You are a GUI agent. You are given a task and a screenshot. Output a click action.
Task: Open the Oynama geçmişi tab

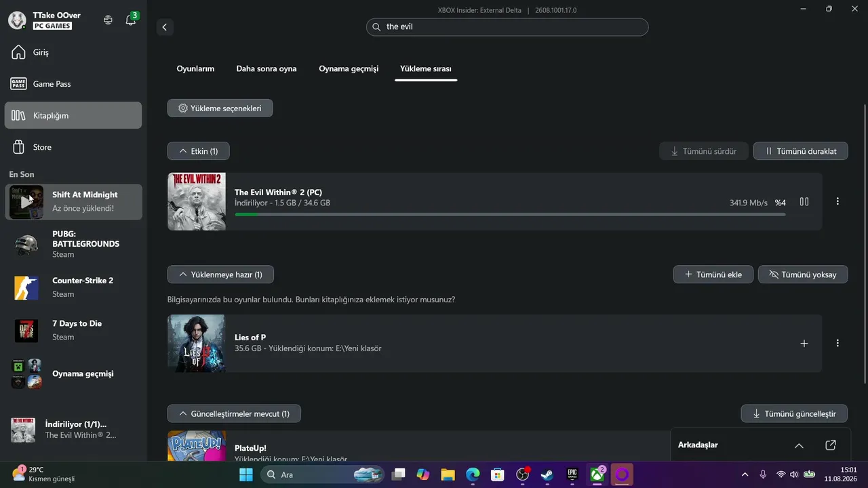pyautogui.click(x=349, y=68)
